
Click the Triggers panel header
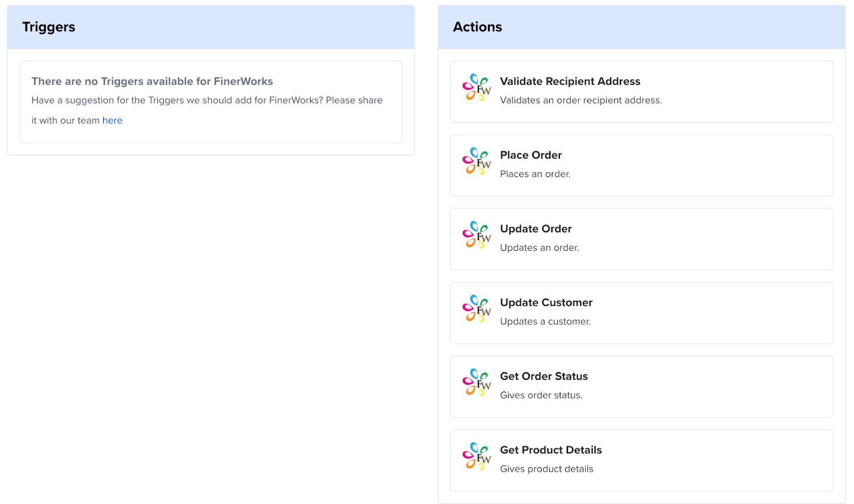pyautogui.click(x=49, y=27)
